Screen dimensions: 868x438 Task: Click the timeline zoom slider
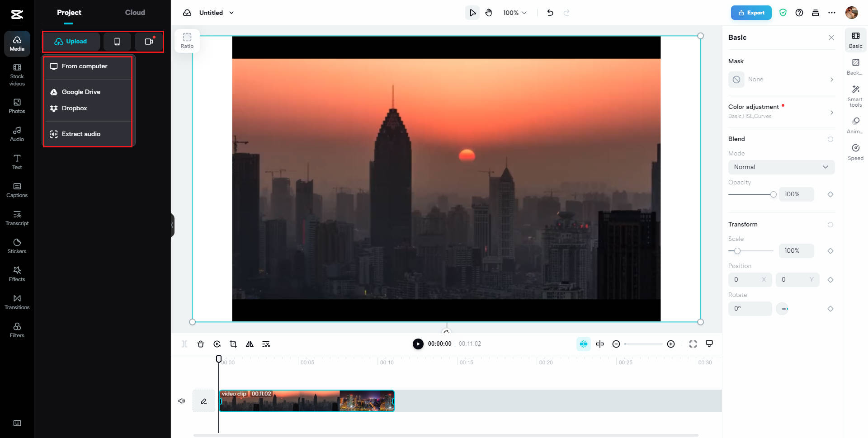click(643, 344)
